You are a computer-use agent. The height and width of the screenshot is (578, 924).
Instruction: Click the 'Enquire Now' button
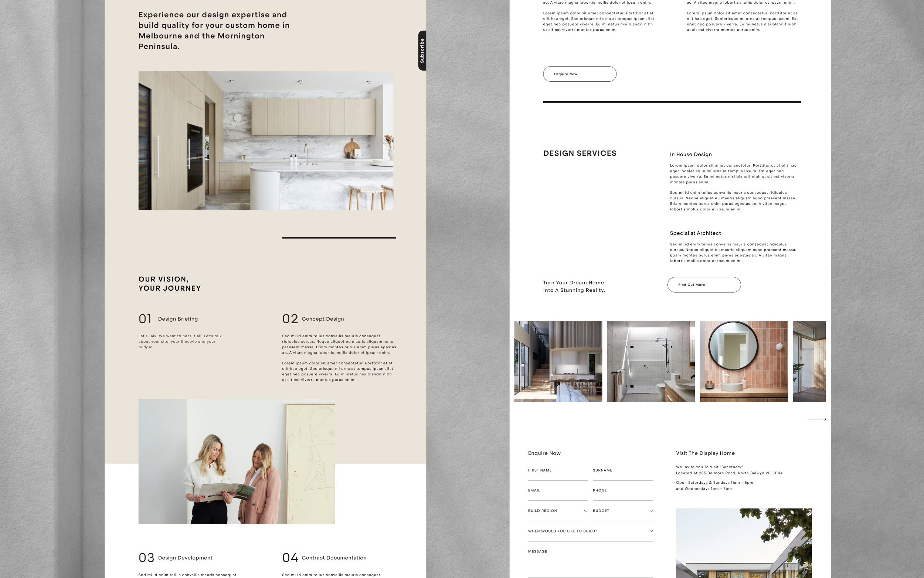pyautogui.click(x=579, y=73)
